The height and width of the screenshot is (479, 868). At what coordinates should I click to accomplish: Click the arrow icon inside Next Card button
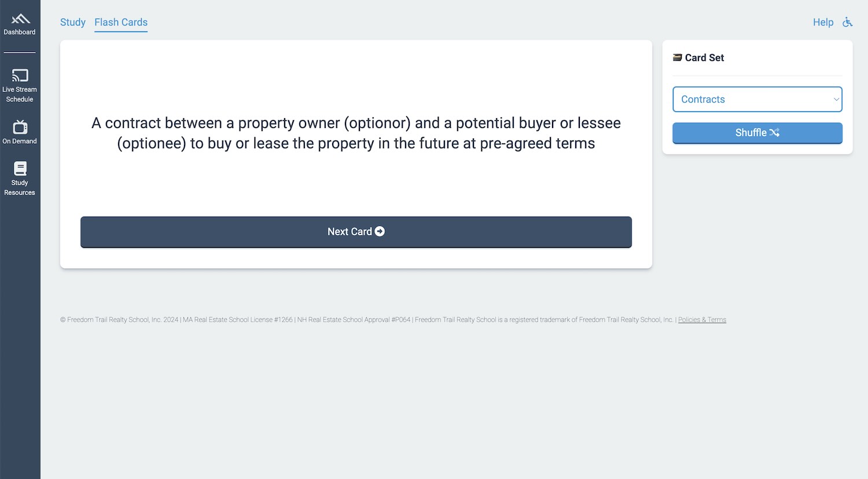(379, 231)
